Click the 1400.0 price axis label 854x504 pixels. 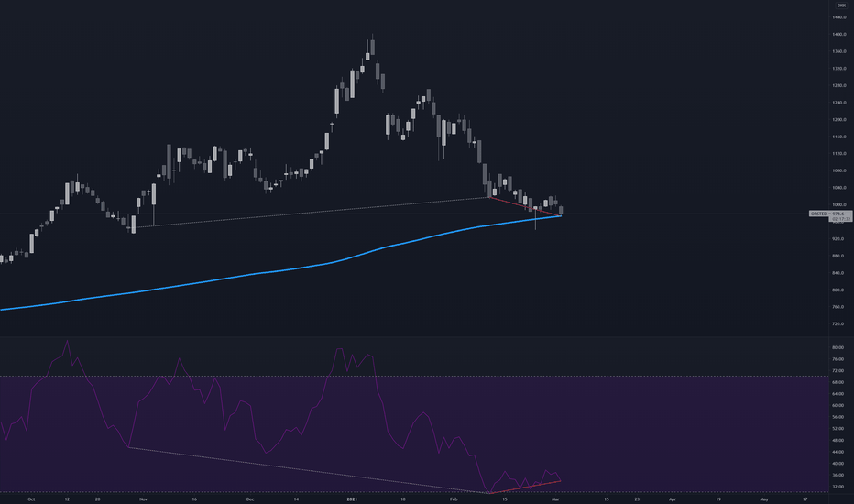click(x=838, y=34)
